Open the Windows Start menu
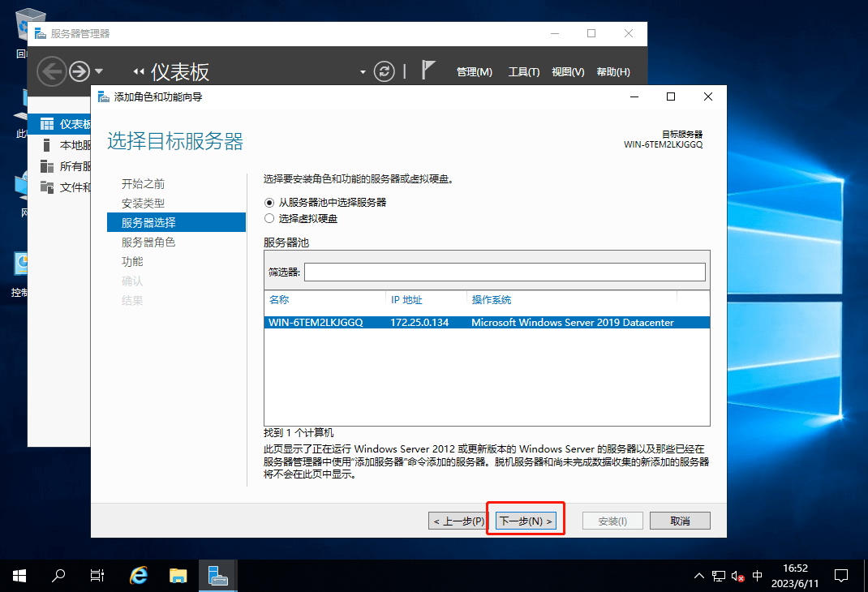 (x=19, y=576)
